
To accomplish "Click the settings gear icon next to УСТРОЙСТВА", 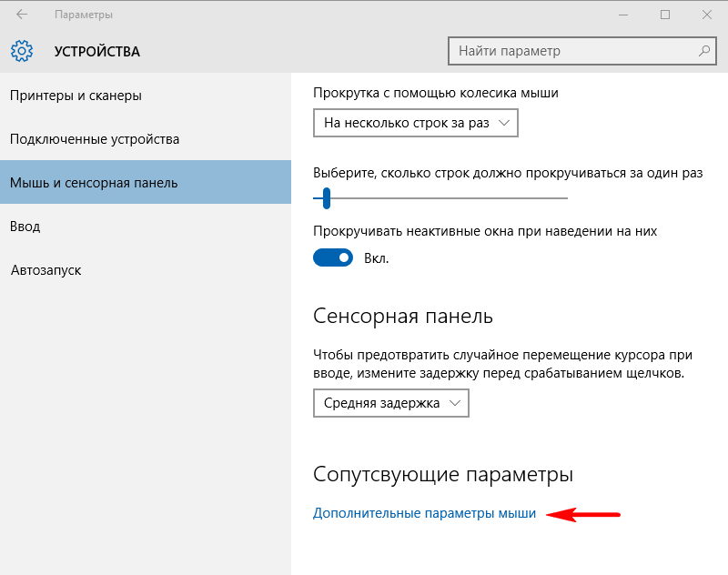I will point(21,52).
